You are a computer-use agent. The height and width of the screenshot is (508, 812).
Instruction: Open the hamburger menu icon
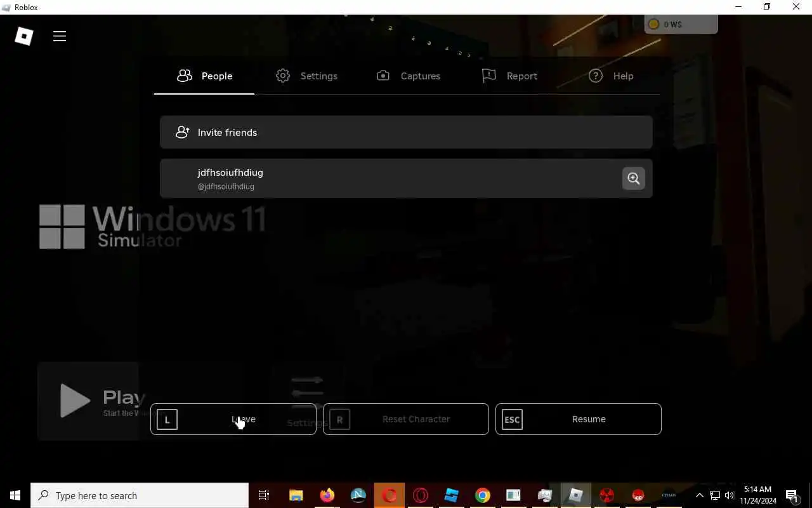[x=60, y=36]
